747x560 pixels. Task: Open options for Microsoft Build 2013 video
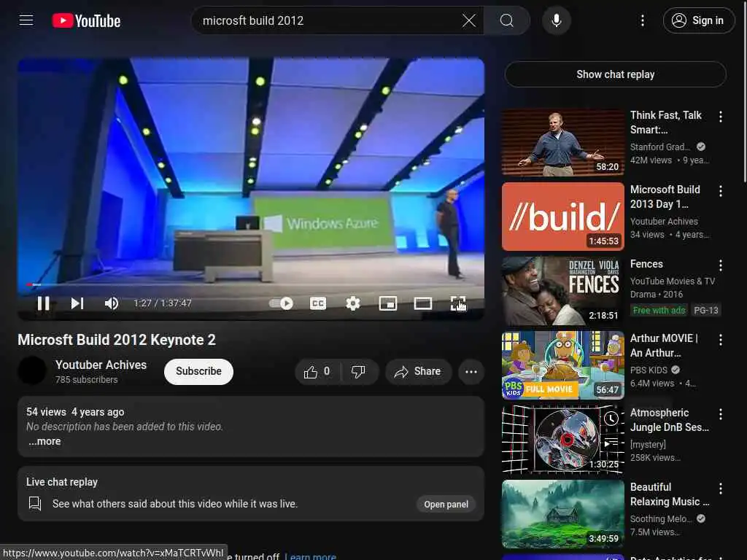click(x=720, y=191)
